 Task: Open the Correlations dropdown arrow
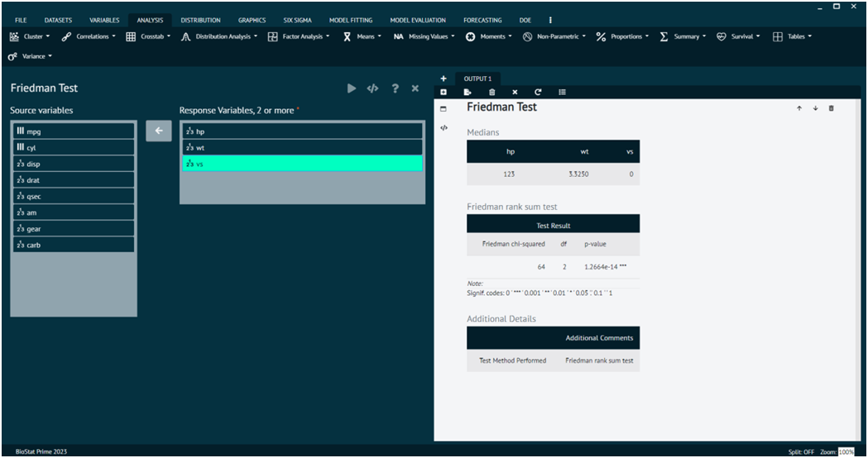tap(113, 36)
